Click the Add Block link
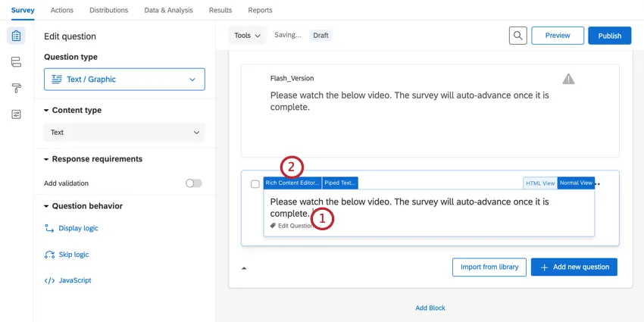 coord(430,308)
